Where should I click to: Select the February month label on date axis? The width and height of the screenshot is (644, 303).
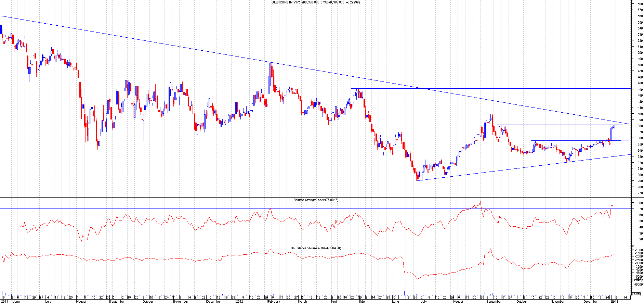point(274,301)
